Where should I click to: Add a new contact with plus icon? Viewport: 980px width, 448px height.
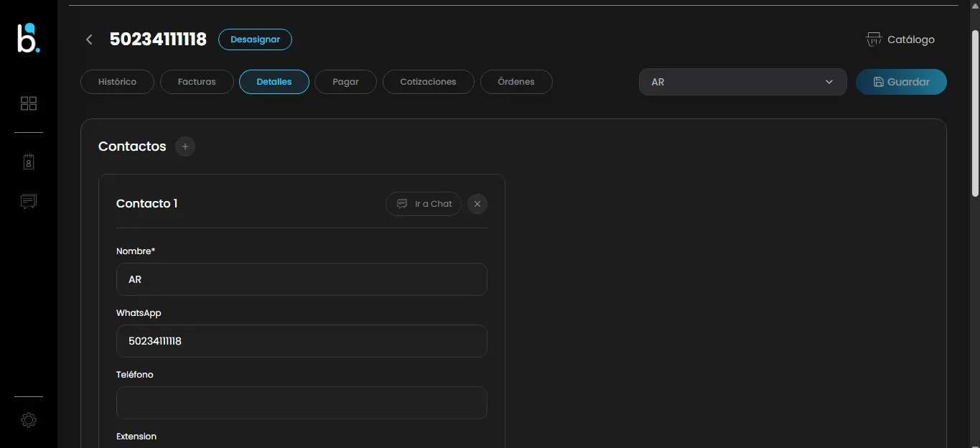tap(185, 146)
